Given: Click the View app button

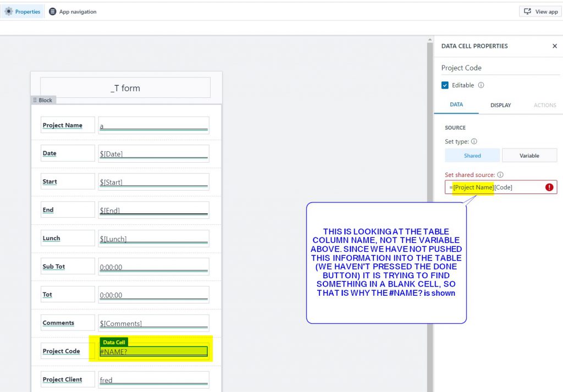Looking at the screenshot, I should click(x=540, y=12).
